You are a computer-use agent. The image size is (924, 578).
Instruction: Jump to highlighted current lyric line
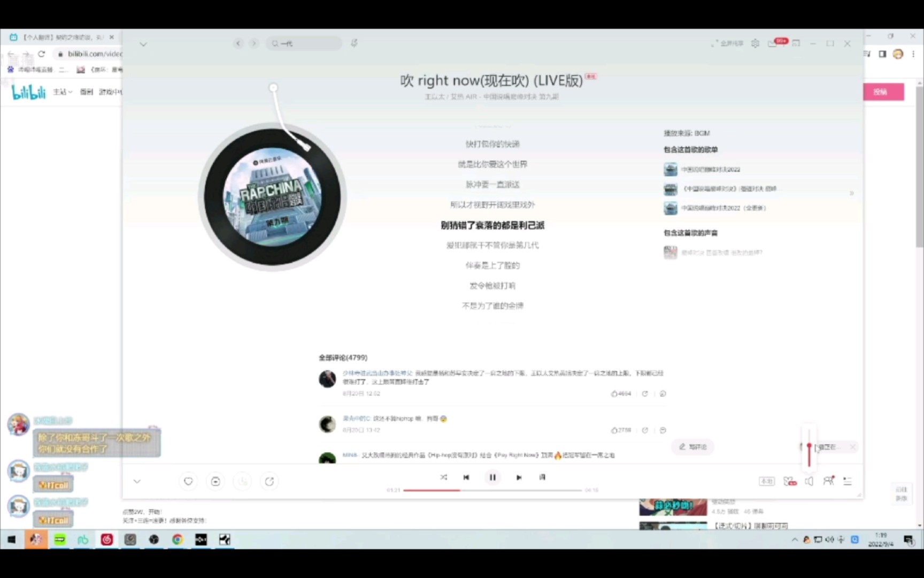click(492, 225)
